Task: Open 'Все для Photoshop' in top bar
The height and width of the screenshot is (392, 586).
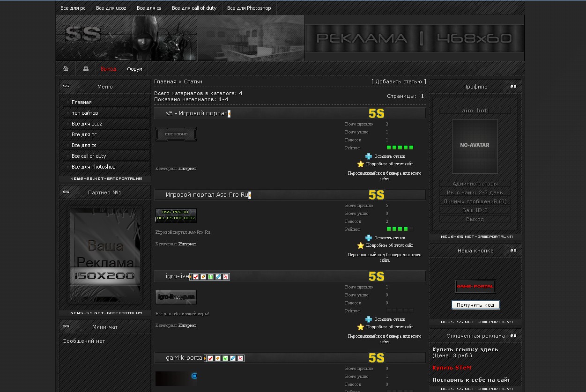Action: 249,8
